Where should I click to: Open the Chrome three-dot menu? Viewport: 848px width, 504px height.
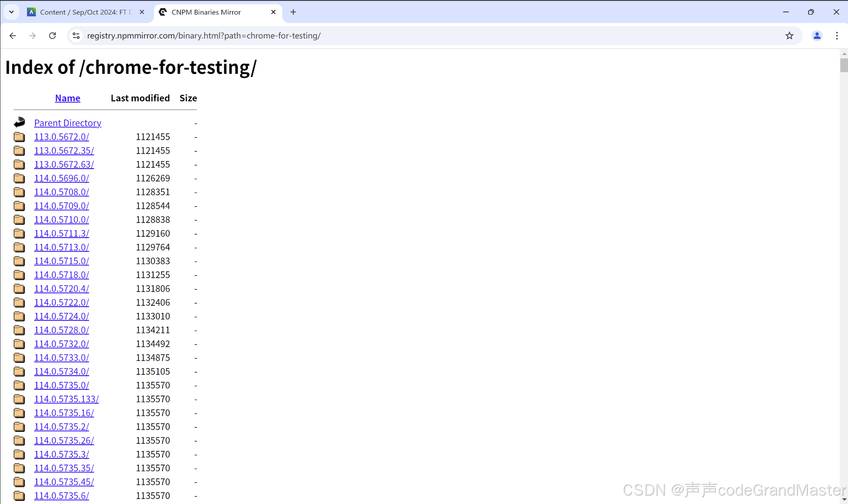pos(837,36)
